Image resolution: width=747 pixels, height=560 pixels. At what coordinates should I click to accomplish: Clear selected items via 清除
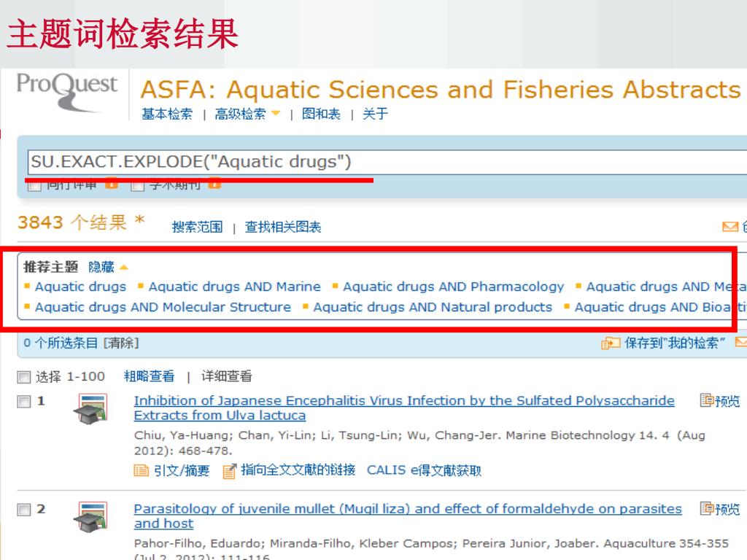pos(121,343)
